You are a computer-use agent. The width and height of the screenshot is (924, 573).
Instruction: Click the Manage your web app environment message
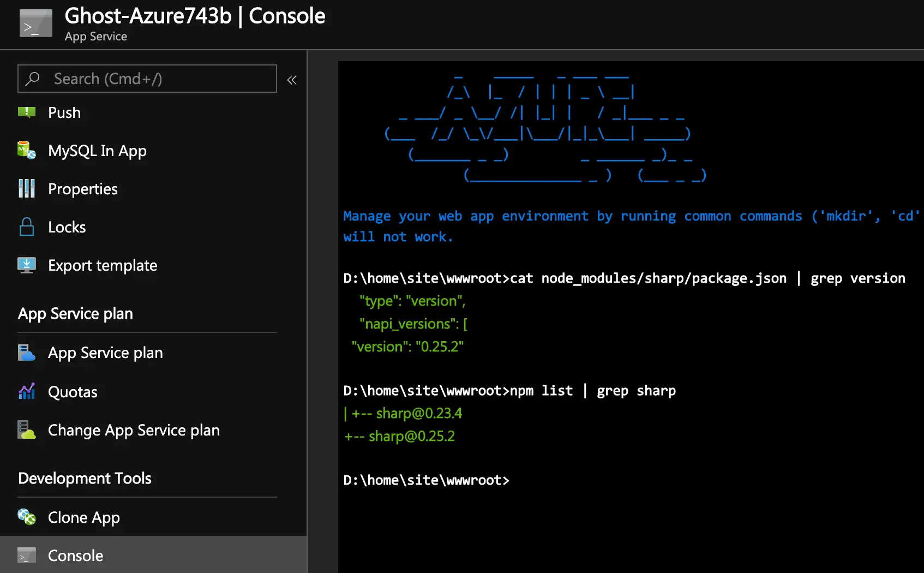(x=632, y=216)
